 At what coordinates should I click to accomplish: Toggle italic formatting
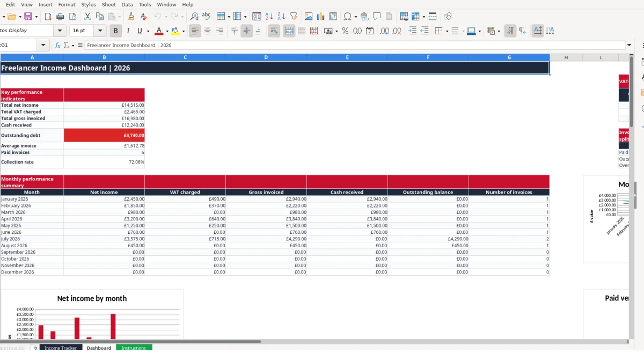128,31
